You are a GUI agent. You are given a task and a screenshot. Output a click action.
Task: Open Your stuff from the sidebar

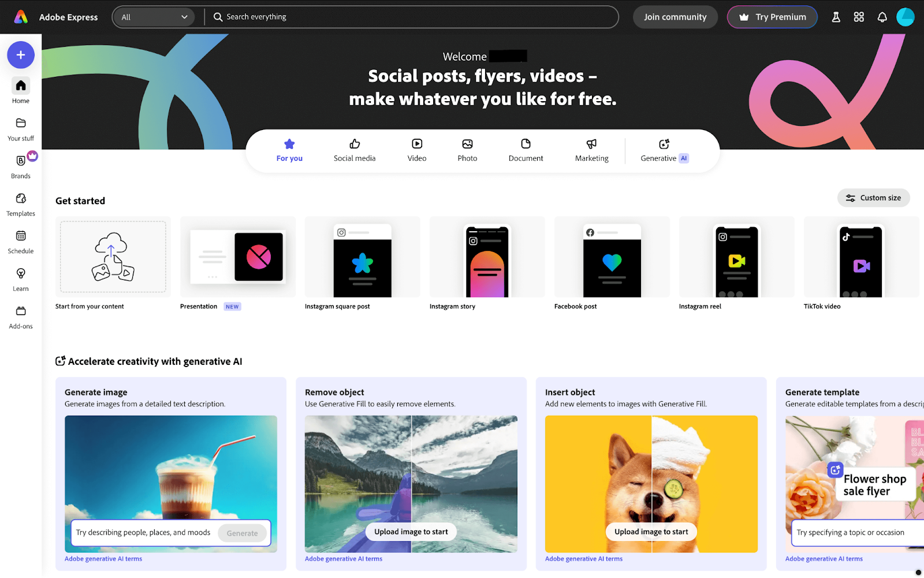coord(21,127)
